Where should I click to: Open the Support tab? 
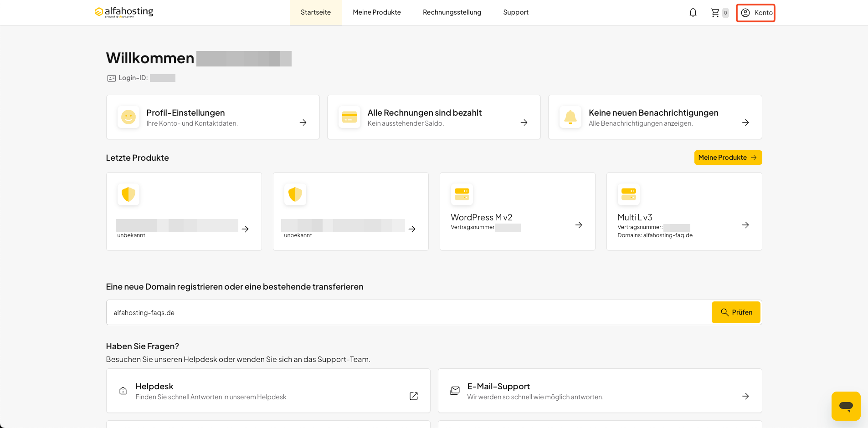pyautogui.click(x=516, y=12)
